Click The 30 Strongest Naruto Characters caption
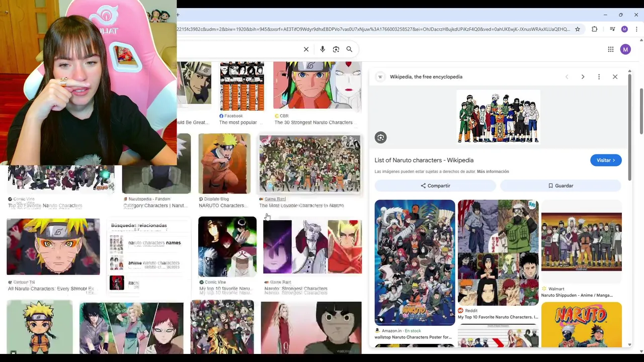The image size is (644, 362). [313, 122]
